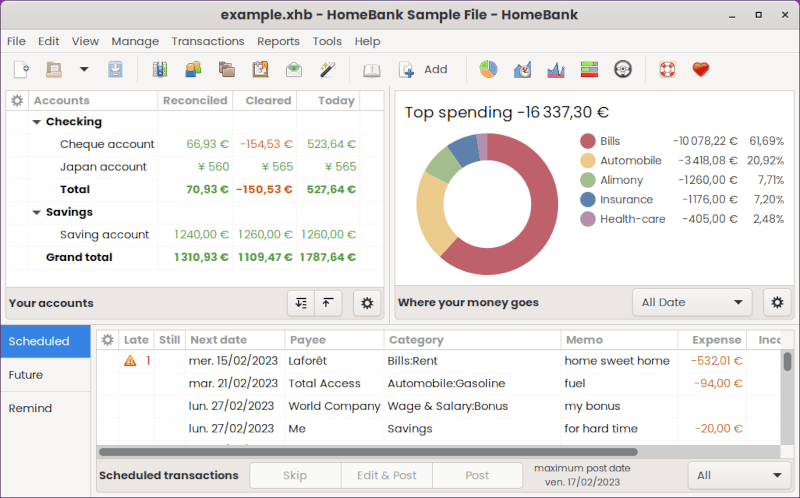The width and height of the screenshot is (800, 498).
Task: Open the Manage budget envelope icon
Action: (x=294, y=69)
